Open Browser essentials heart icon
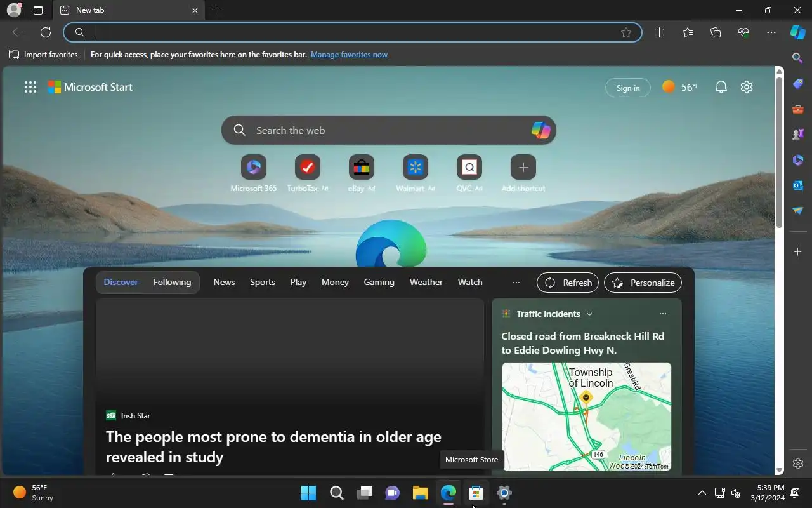The width and height of the screenshot is (812, 508). (743, 32)
